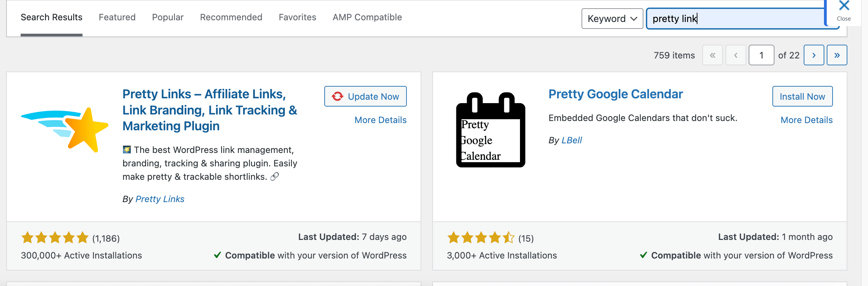Click the Pretty Google Calendar compatibility checkmark
This screenshot has height=286, width=868.
coord(643,255)
